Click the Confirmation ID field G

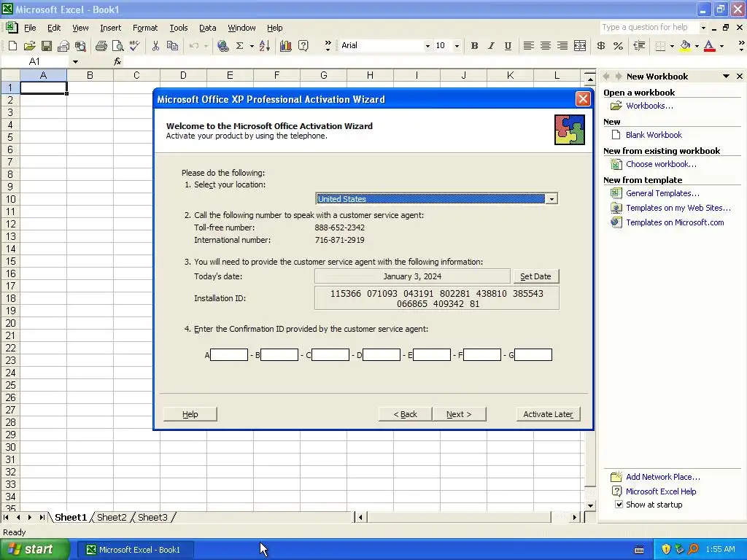coord(533,355)
